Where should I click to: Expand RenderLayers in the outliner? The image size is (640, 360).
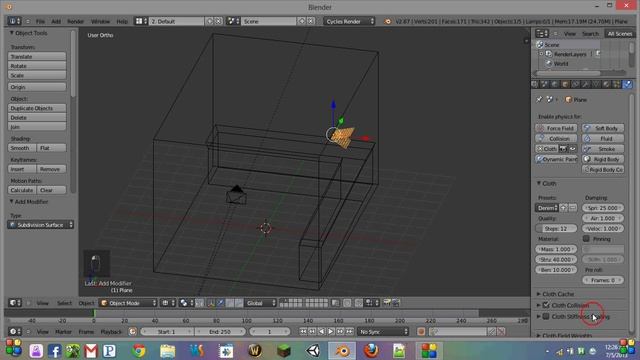[542, 54]
